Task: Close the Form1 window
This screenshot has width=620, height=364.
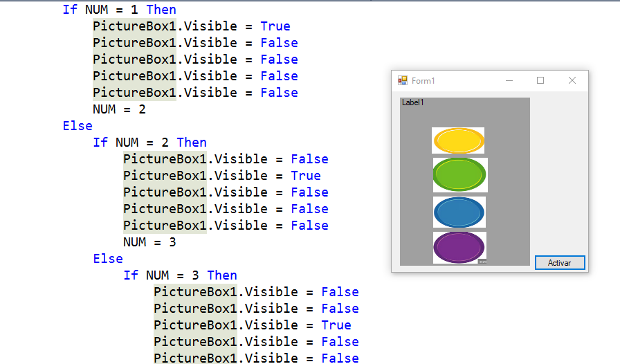Action: click(572, 81)
